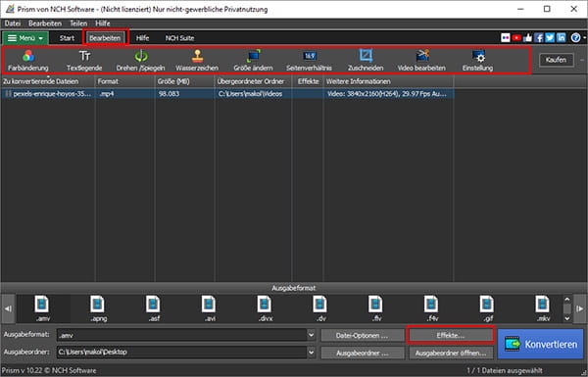Choose the .f4v output format icon
The width and height of the screenshot is (588, 377).
pyautogui.click(x=432, y=308)
